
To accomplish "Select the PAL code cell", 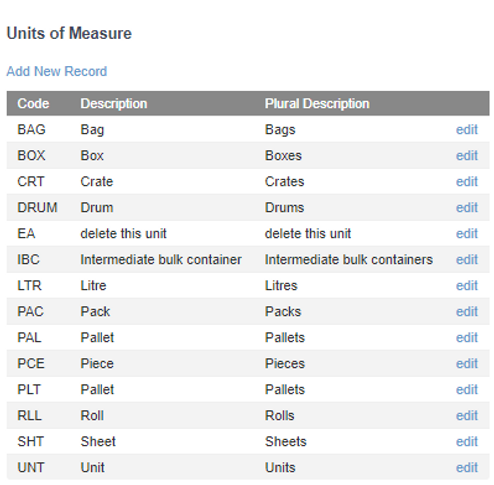I will (29, 337).
